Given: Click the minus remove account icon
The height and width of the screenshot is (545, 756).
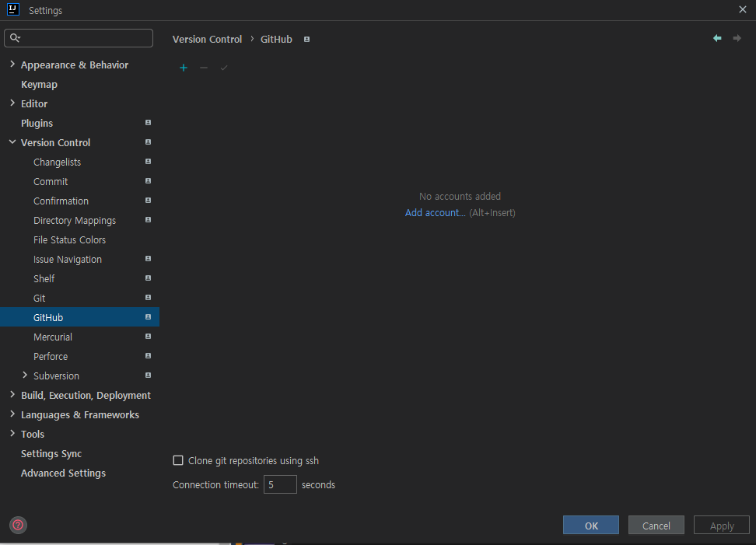Looking at the screenshot, I should pyautogui.click(x=204, y=68).
